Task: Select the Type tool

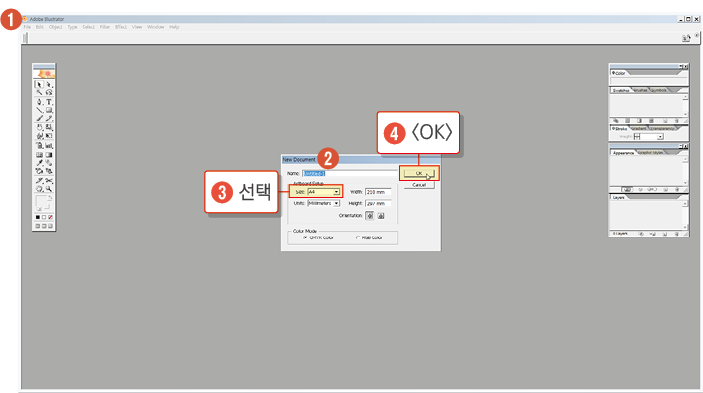Action: tap(49, 102)
